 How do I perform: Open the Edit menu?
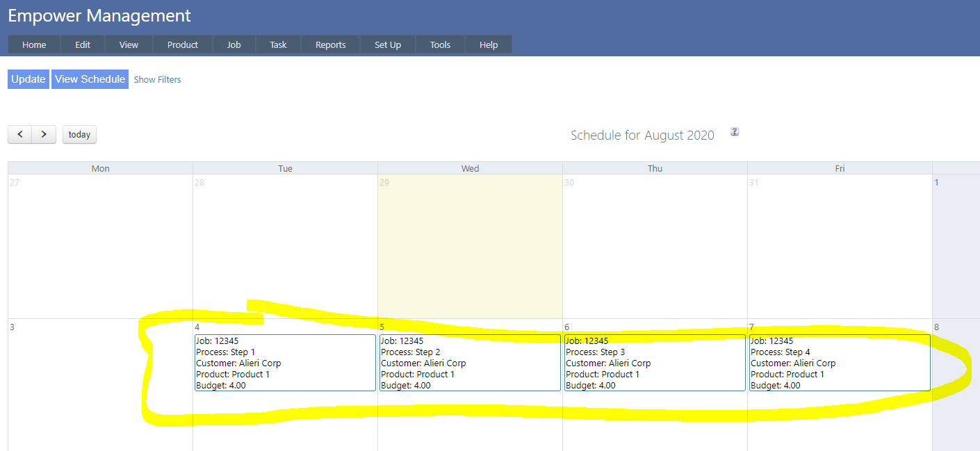83,44
